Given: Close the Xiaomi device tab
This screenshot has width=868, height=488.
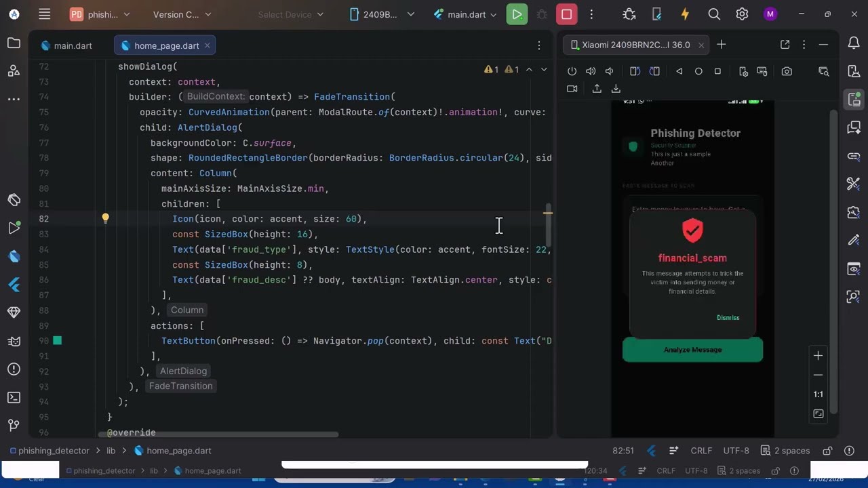Looking at the screenshot, I should coord(701,45).
